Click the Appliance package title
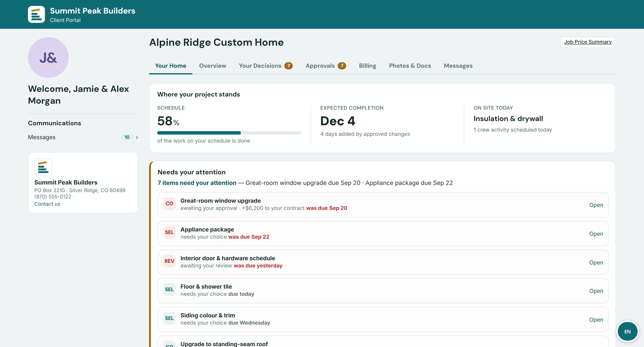Screen dimensions: 644x347 [207, 229]
